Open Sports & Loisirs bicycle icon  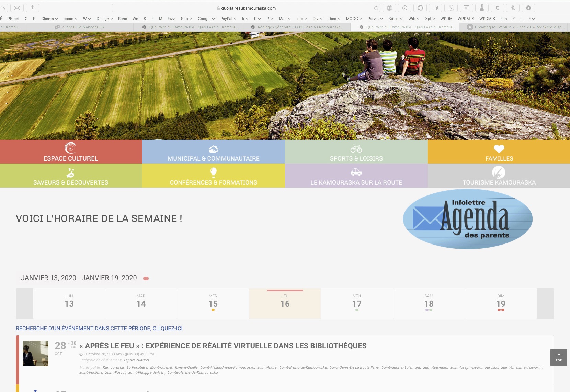[x=356, y=149]
